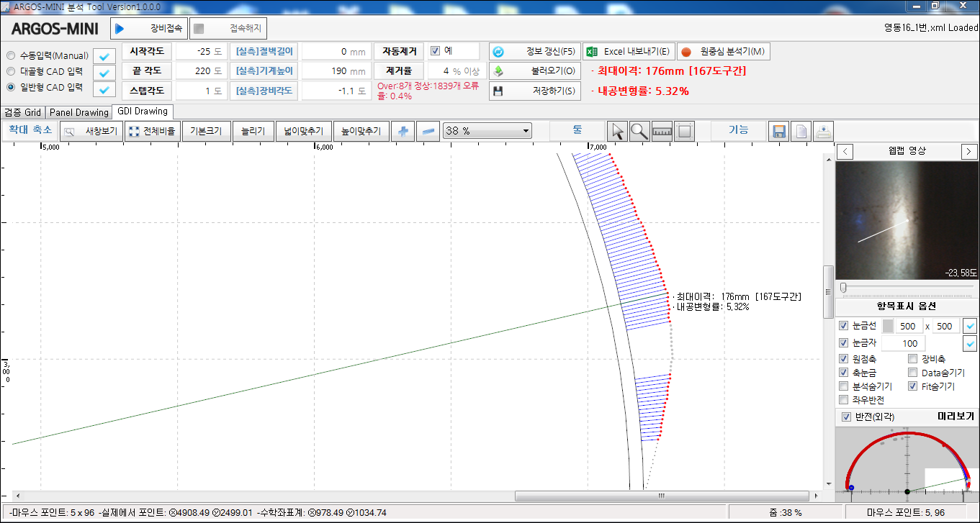This screenshot has width=980, height=523.
Task: Select the 대골형 CAD 입력 radio option
Action: pyautogui.click(x=11, y=72)
